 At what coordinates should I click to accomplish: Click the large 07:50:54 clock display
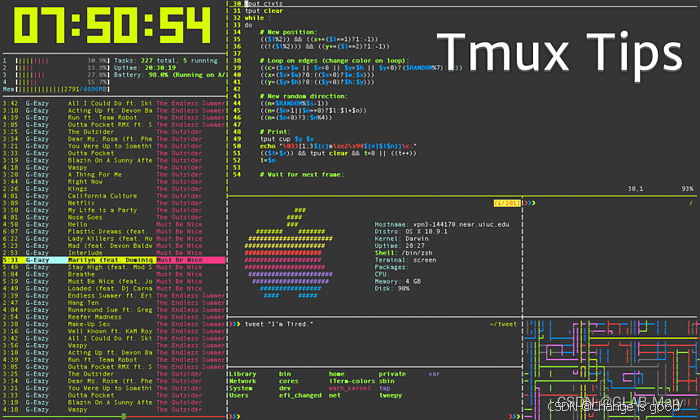[x=112, y=25]
